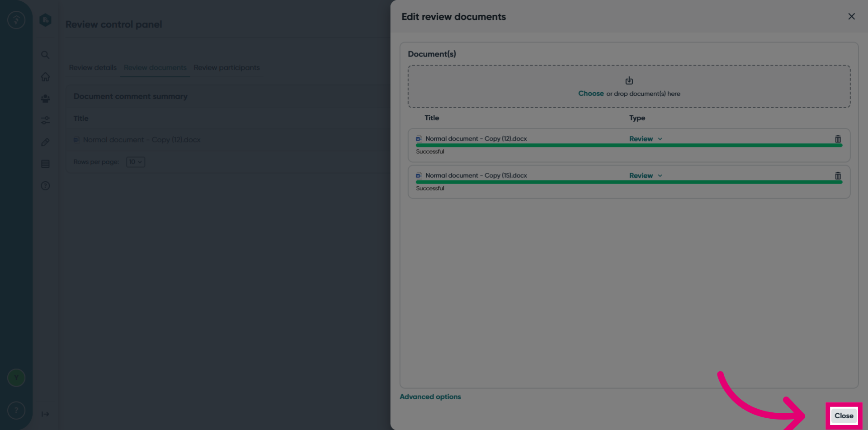Open the list view sidebar icon
Viewport: 868px width, 430px height.
click(45, 164)
